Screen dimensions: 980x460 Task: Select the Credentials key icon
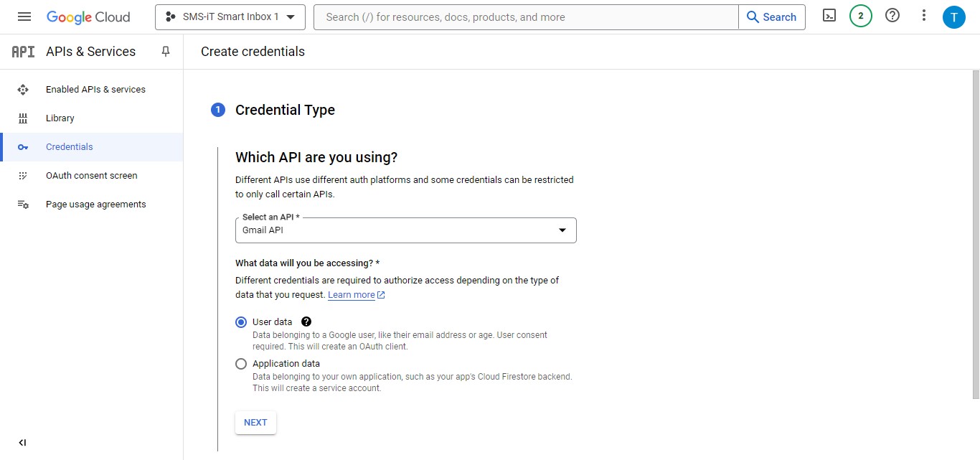(x=24, y=146)
